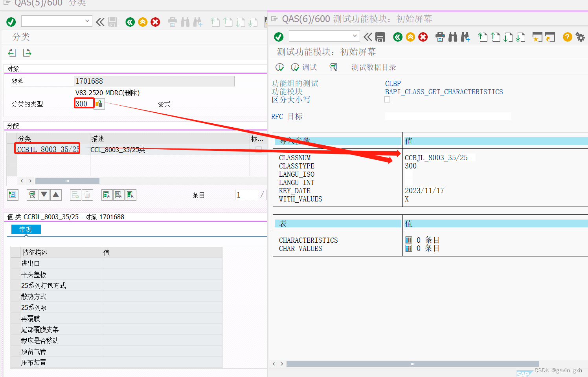Open the CHARACTERISTICS table entries icon
Image resolution: width=588 pixels, height=377 pixels.
pyautogui.click(x=408, y=240)
